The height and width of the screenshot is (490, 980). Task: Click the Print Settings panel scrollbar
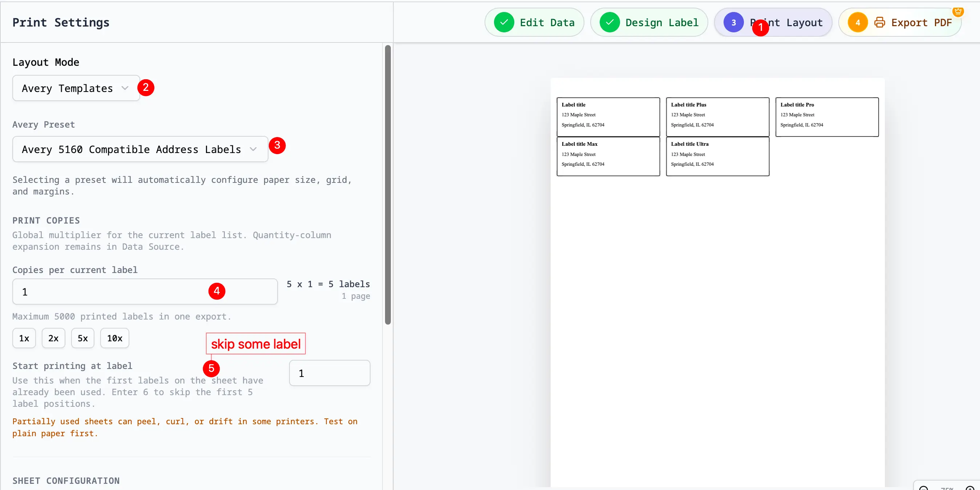pyautogui.click(x=388, y=185)
